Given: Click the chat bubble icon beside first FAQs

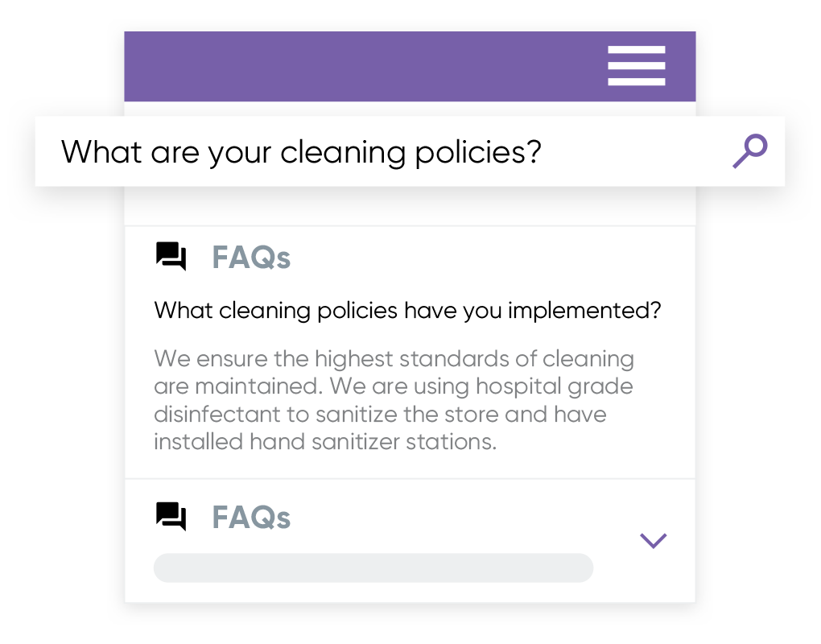Looking at the screenshot, I should (171, 258).
